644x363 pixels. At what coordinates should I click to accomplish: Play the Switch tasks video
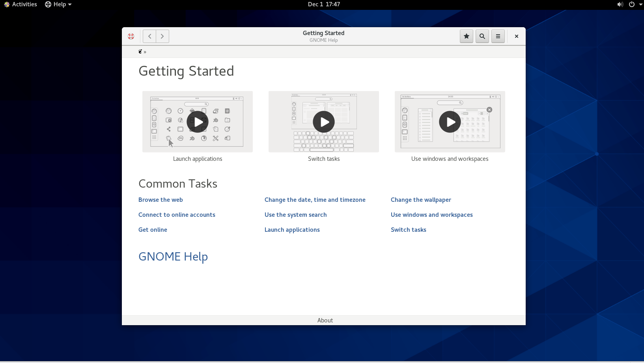pos(324,122)
